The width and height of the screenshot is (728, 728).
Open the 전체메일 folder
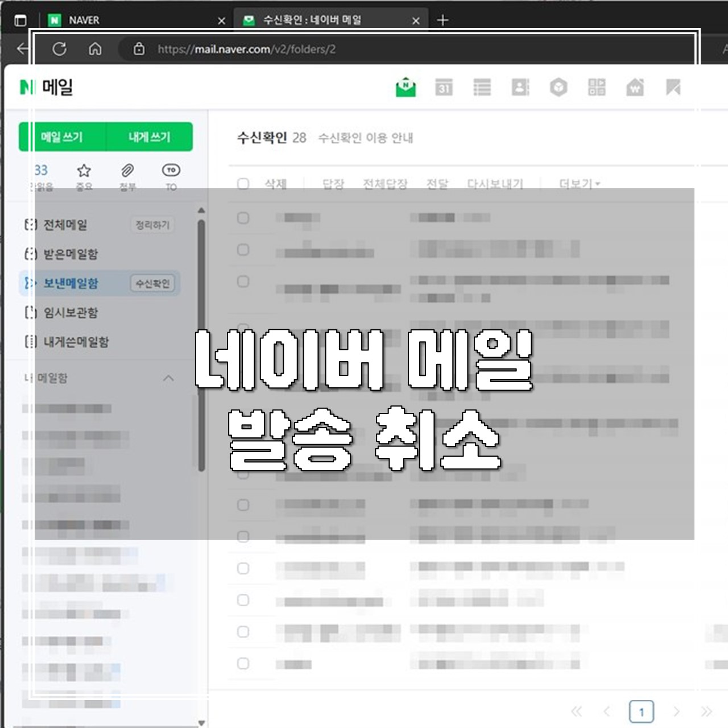pyautogui.click(x=65, y=225)
